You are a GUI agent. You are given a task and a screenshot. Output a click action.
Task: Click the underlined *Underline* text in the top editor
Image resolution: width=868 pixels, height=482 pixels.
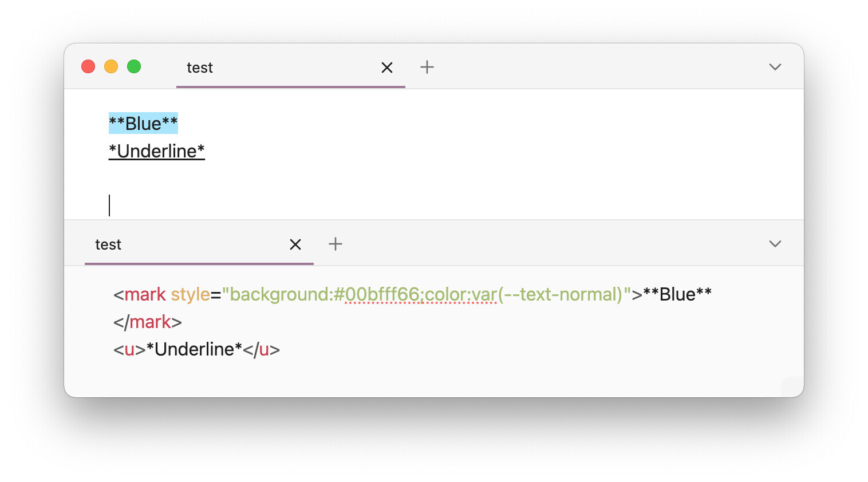click(x=157, y=151)
